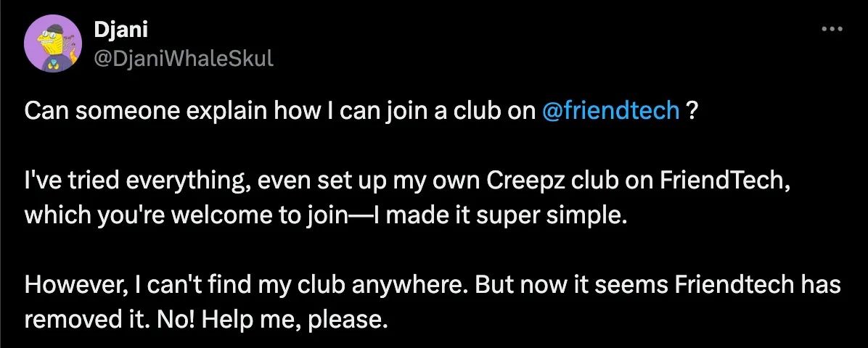Image resolution: width=868 pixels, height=348 pixels.
Task: Click the @DjaniWhaleSkul handle
Action: click(184, 59)
